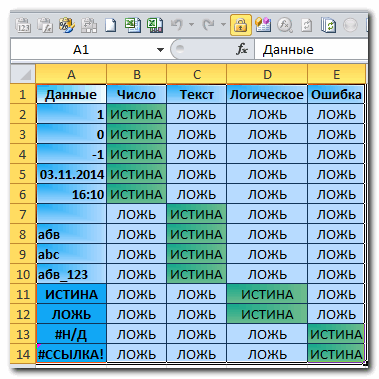Select row 1 header

coord(23,94)
